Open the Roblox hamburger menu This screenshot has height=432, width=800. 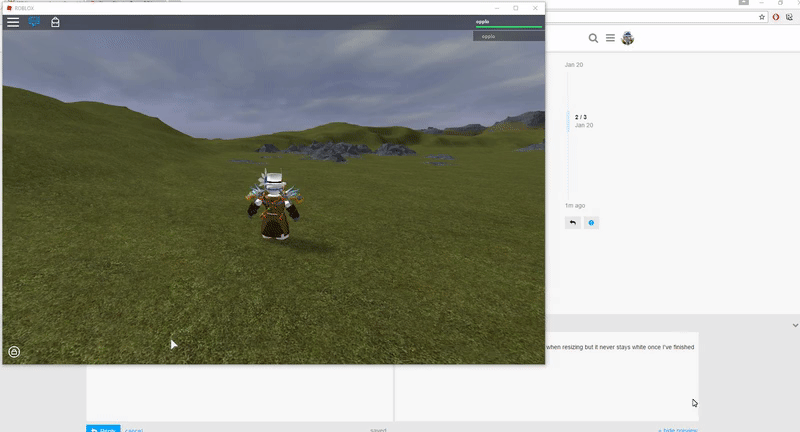[x=13, y=22]
